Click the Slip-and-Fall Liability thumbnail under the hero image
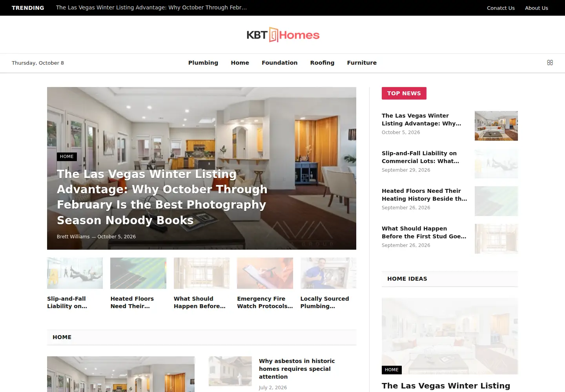 [x=75, y=273]
